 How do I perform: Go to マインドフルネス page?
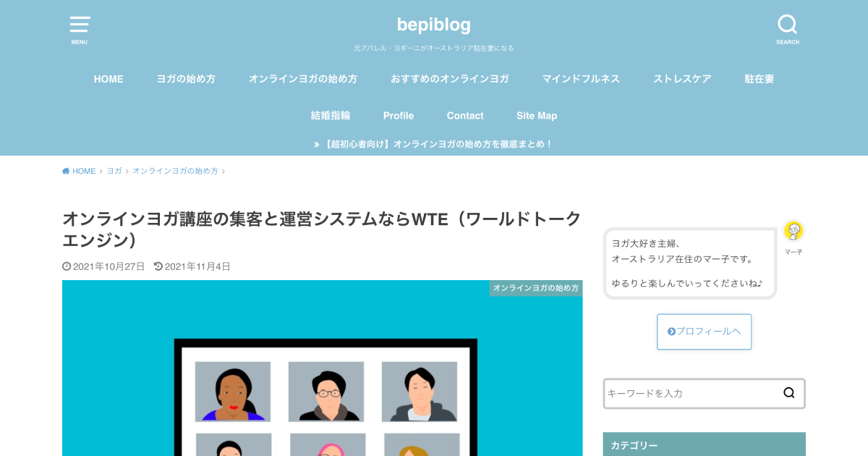point(581,79)
